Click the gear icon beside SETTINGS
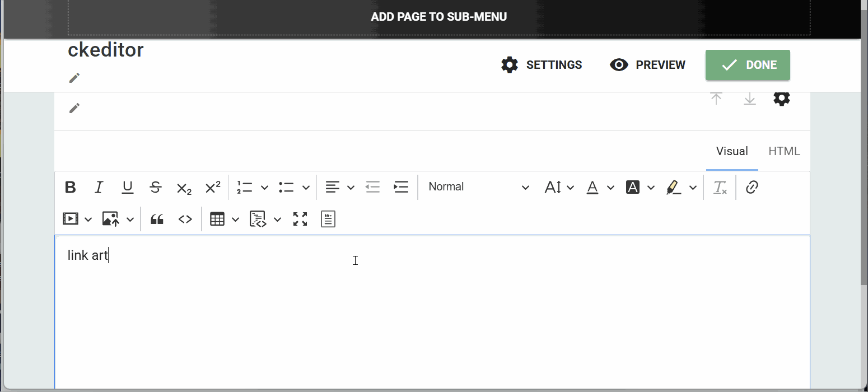 (x=510, y=65)
